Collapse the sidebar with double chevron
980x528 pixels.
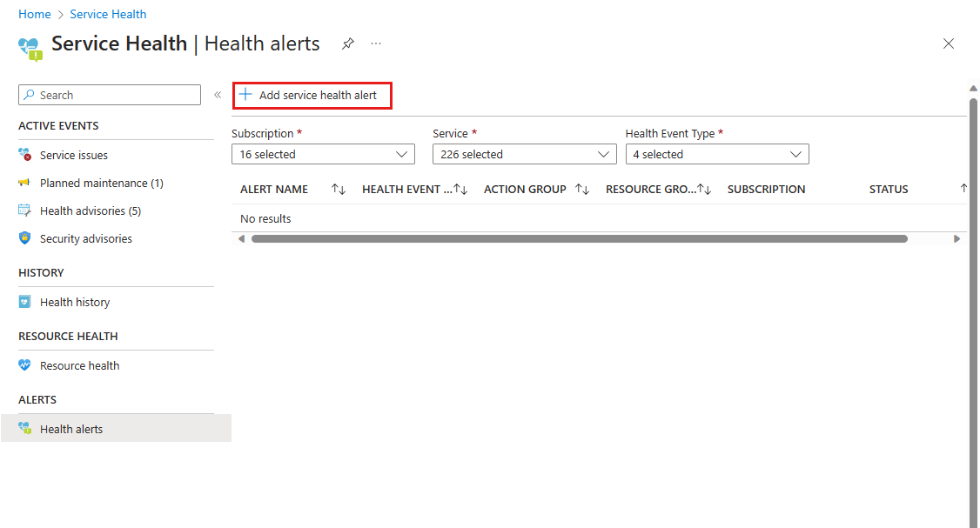(x=218, y=95)
